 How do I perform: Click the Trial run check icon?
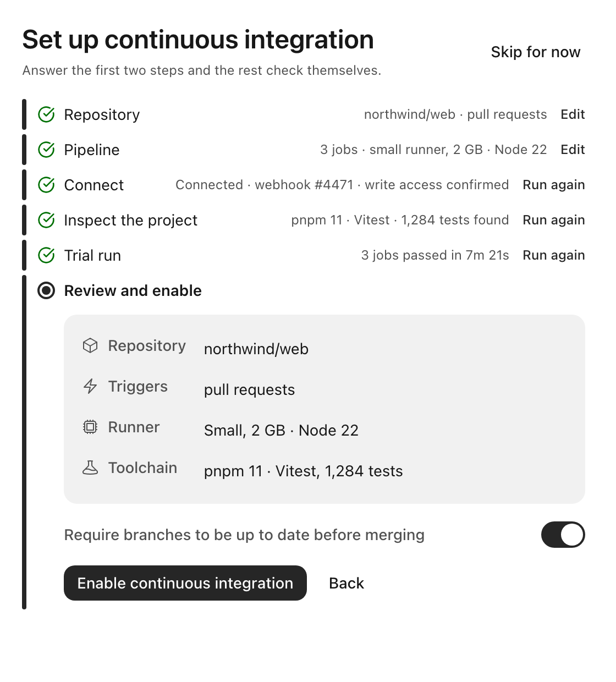click(x=46, y=255)
